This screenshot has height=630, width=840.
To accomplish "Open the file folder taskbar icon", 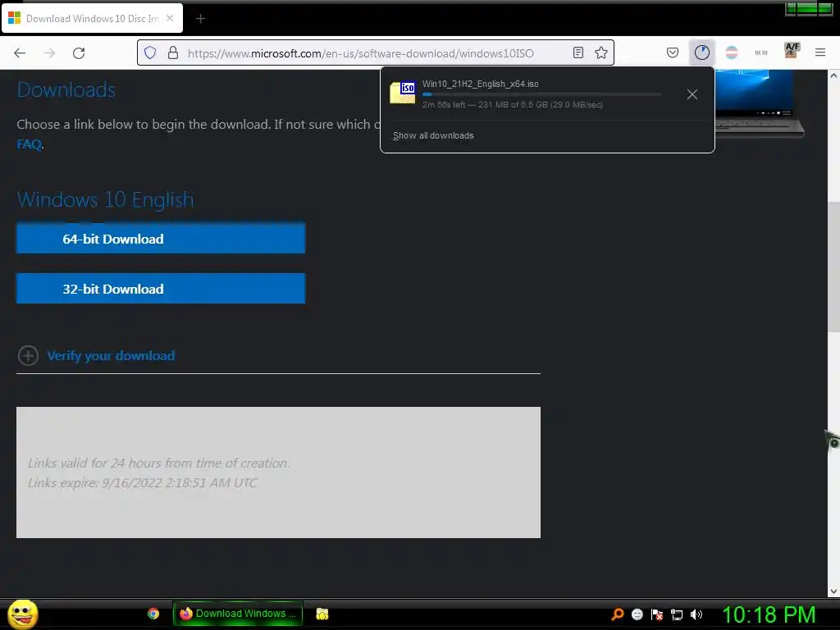I will [x=322, y=614].
